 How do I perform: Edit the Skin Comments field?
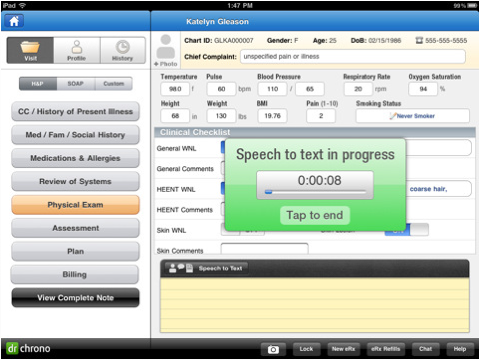pos(265,249)
